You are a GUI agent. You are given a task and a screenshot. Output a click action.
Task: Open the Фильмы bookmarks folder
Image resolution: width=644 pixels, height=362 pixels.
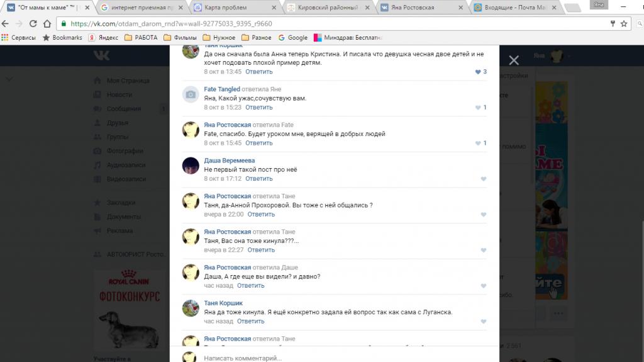pos(180,37)
